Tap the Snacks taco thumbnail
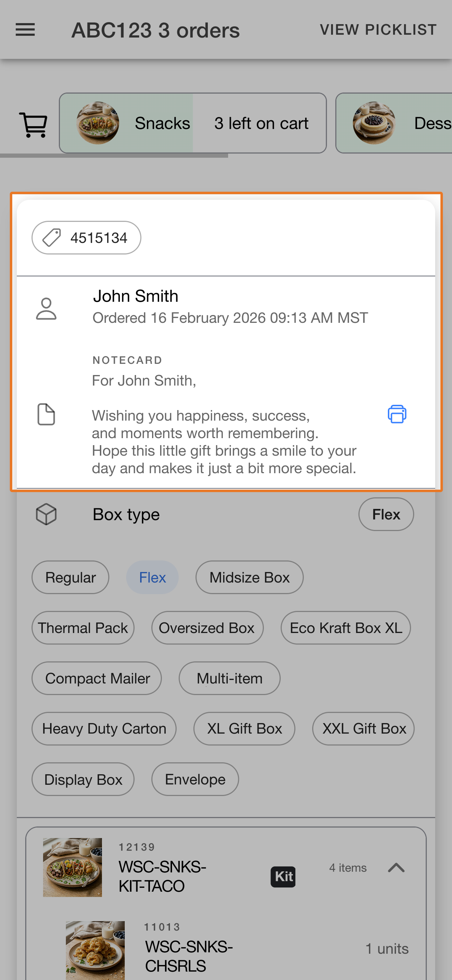 [98, 123]
